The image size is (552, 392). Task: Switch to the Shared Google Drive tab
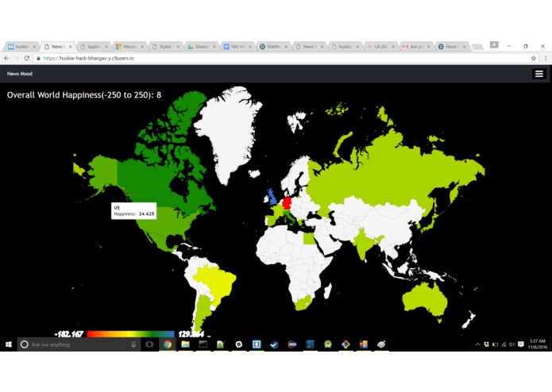point(202,46)
